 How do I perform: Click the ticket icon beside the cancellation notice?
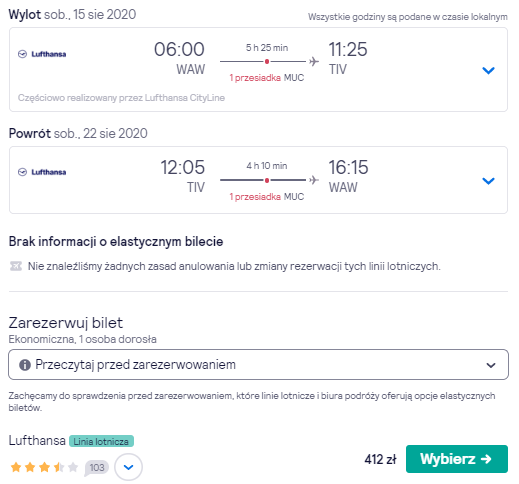click(x=16, y=266)
